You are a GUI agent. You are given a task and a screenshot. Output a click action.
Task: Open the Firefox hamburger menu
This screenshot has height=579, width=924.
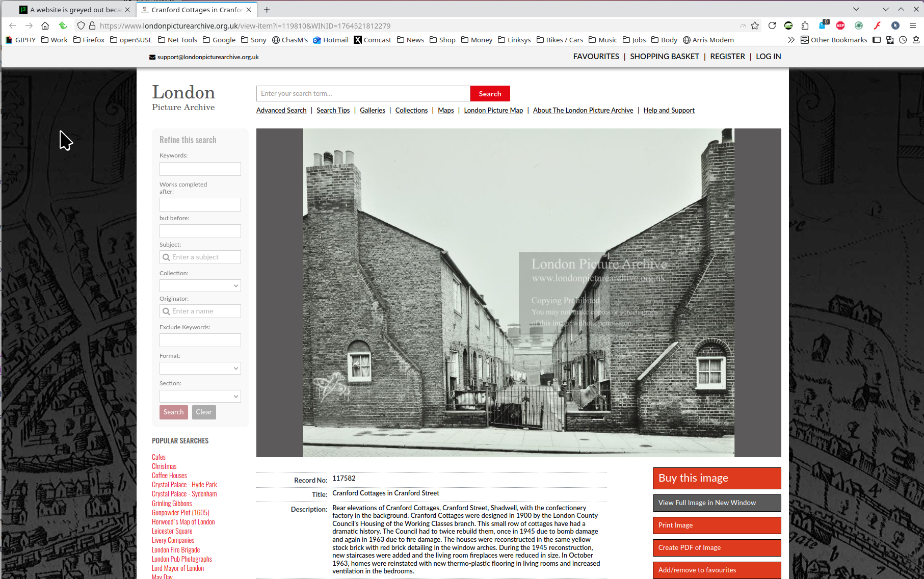pos(913,25)
